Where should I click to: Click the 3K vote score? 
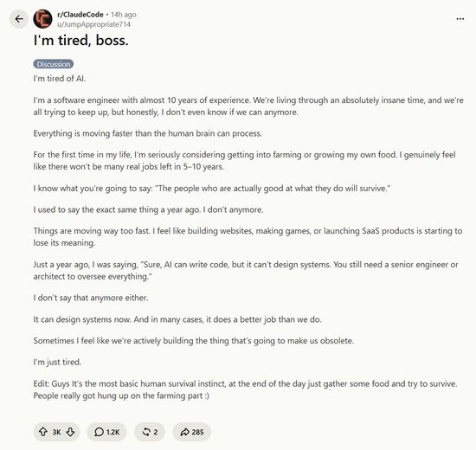(x=57, y=432)
